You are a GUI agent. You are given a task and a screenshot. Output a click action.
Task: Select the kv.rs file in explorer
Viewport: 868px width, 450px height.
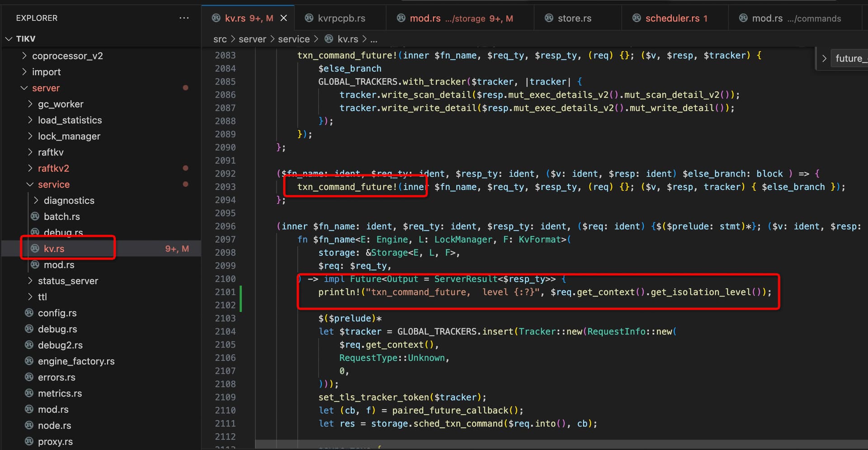click(x=54, y=248)
